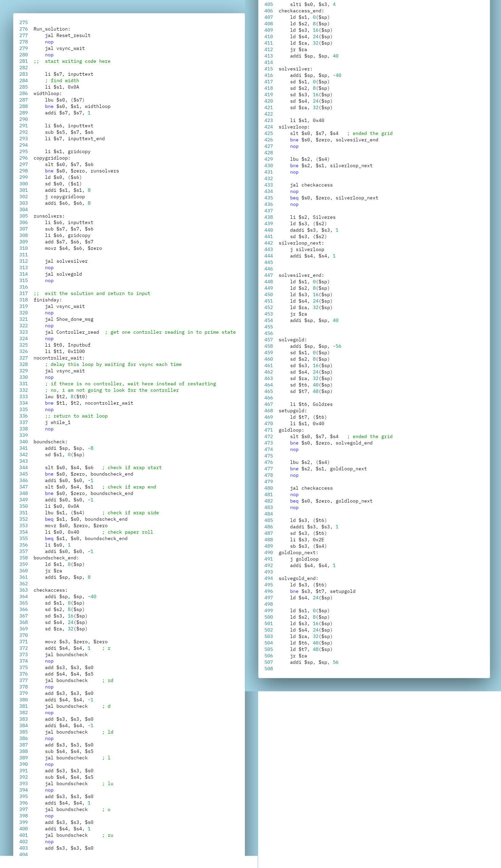Image resolution: width=501 pixels, height=868 pixels.
Task: Select the 'finishday:' label
Action: 47,300
